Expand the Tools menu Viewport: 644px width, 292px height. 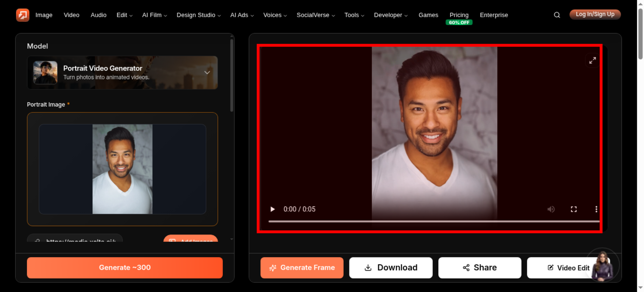tap(354, 15)
